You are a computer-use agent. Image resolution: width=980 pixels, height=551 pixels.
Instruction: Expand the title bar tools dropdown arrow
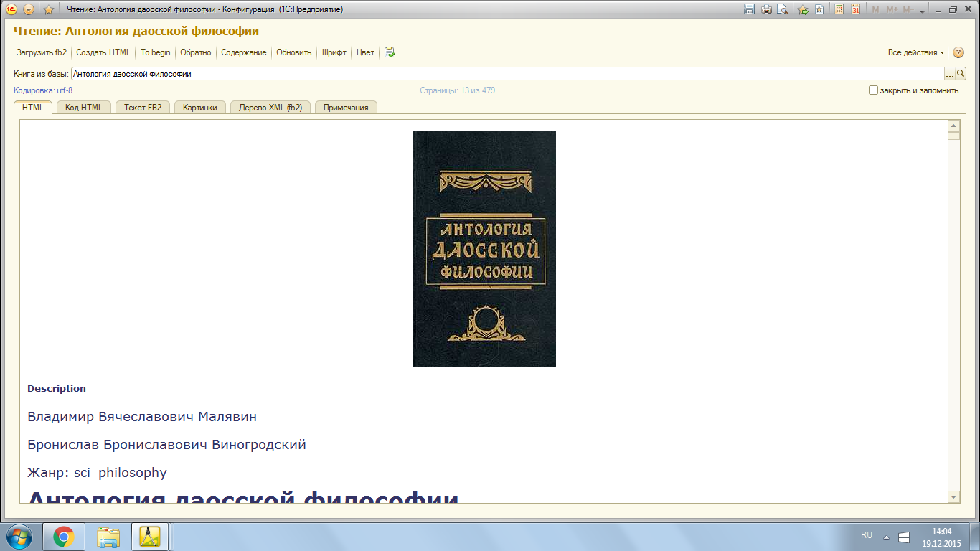click(923, 10)
